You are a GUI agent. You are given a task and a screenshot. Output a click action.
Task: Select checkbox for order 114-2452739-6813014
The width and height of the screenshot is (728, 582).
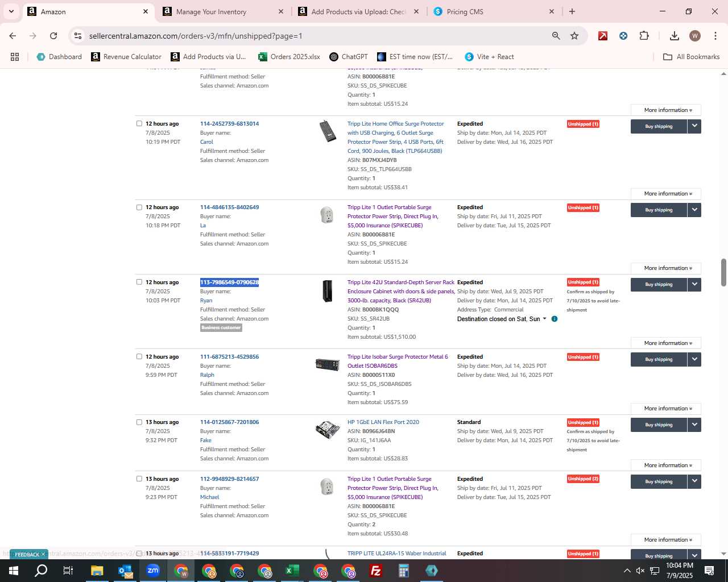(139, 123)
